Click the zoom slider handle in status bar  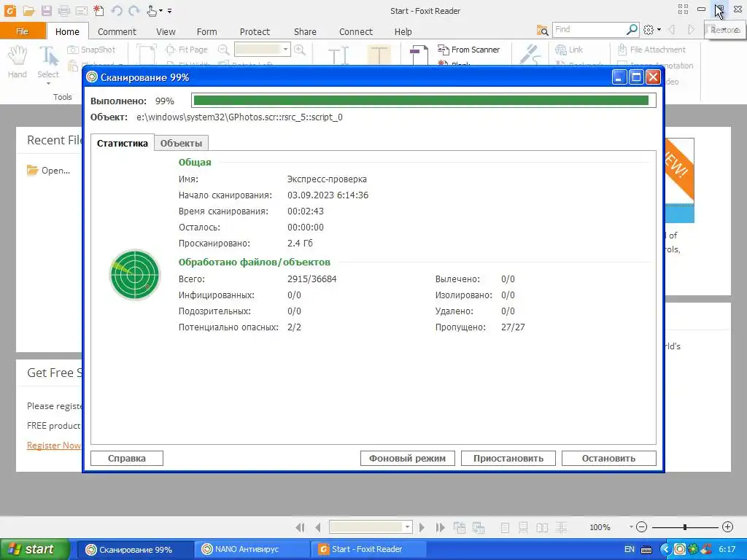684,526
